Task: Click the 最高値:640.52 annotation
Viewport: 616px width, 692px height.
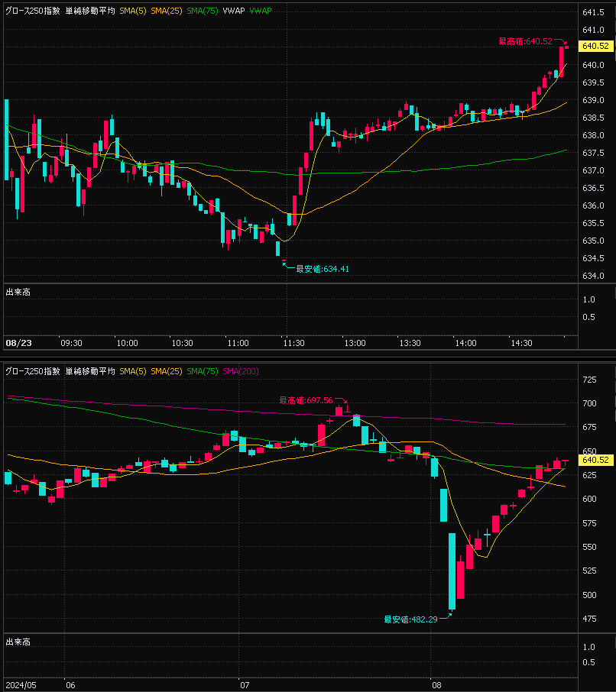Action: tap(525, 41)
